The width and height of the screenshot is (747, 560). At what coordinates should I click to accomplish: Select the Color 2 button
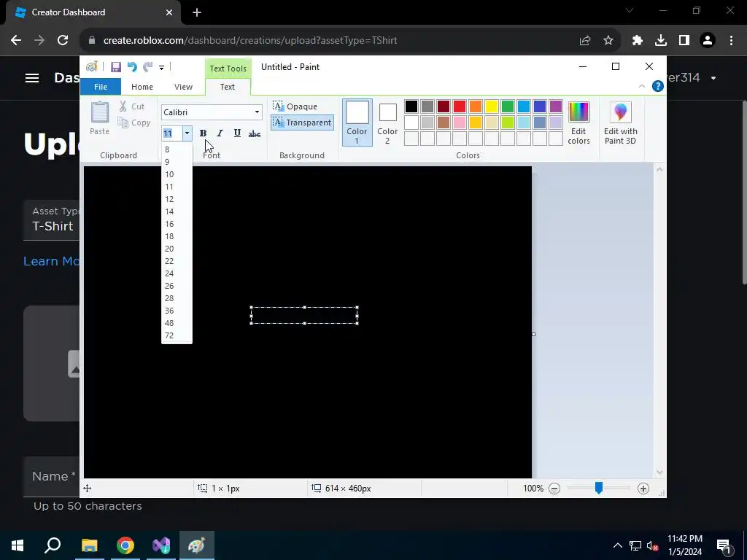(x=387, y=122)
